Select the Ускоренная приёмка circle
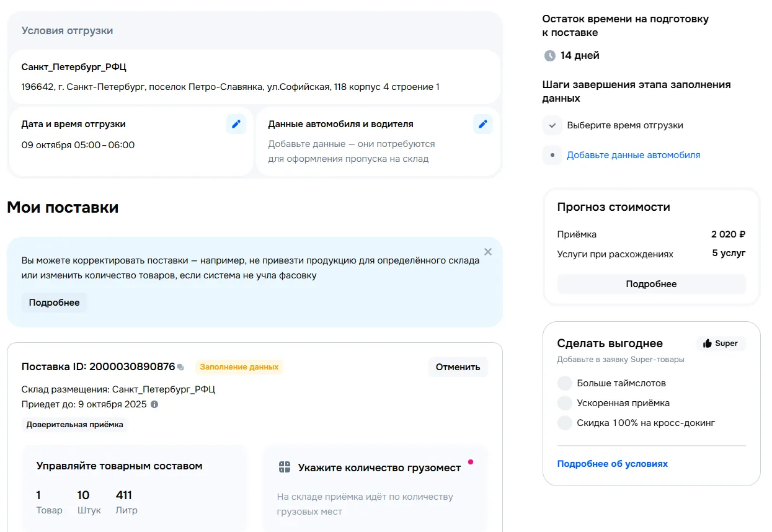 click(564, 403)
